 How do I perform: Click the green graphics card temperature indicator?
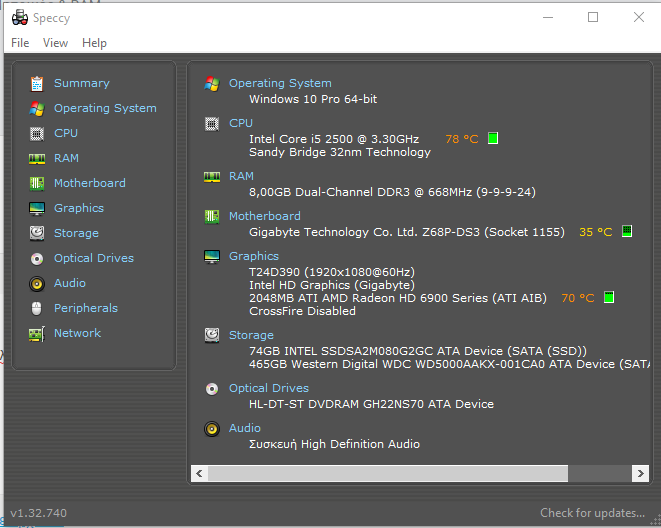pyautogui.click(x=608, y=297)
